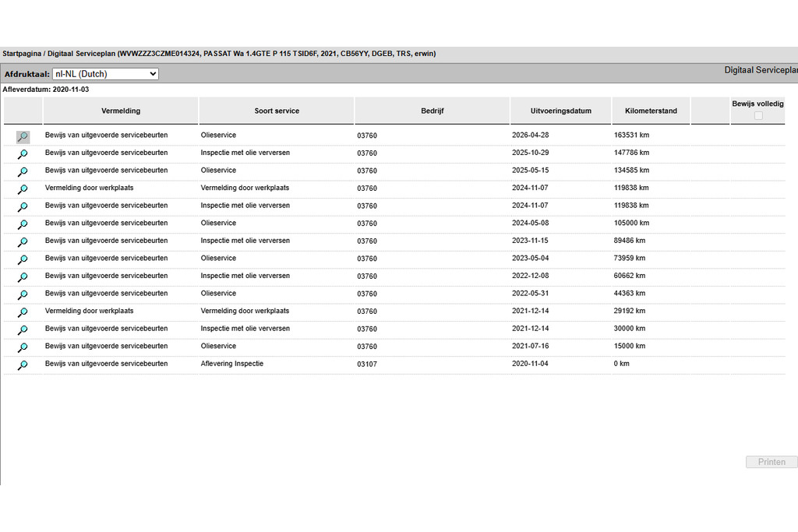View details of the 2021-07-16 Olieservice record
Screen dimensions: 798x532
coord(23,348)
